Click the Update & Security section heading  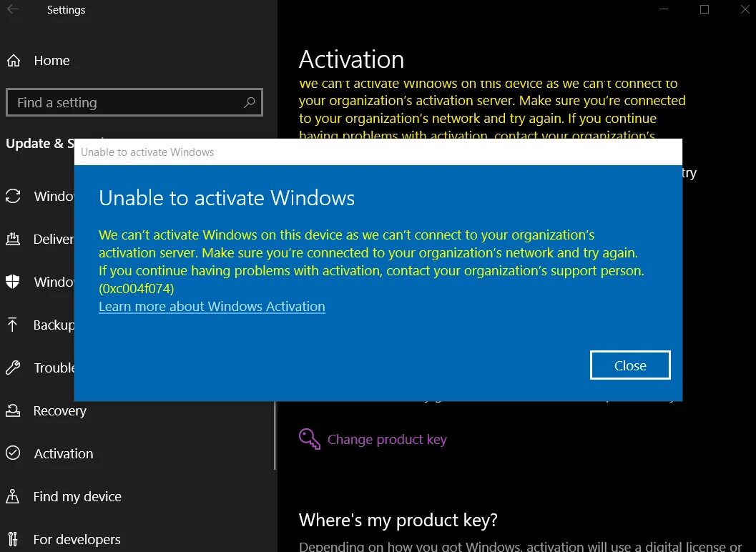(x=40, y=143)
